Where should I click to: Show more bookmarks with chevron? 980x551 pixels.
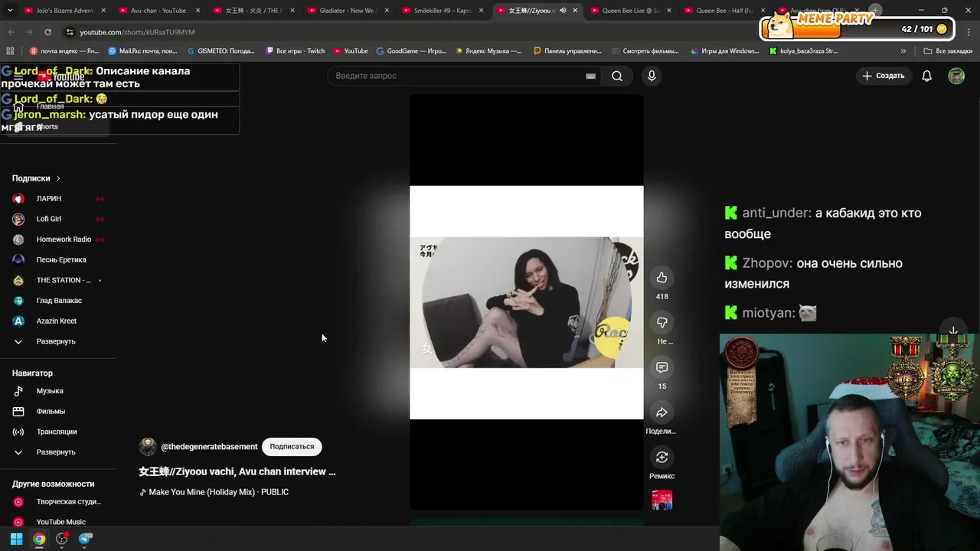903,51
